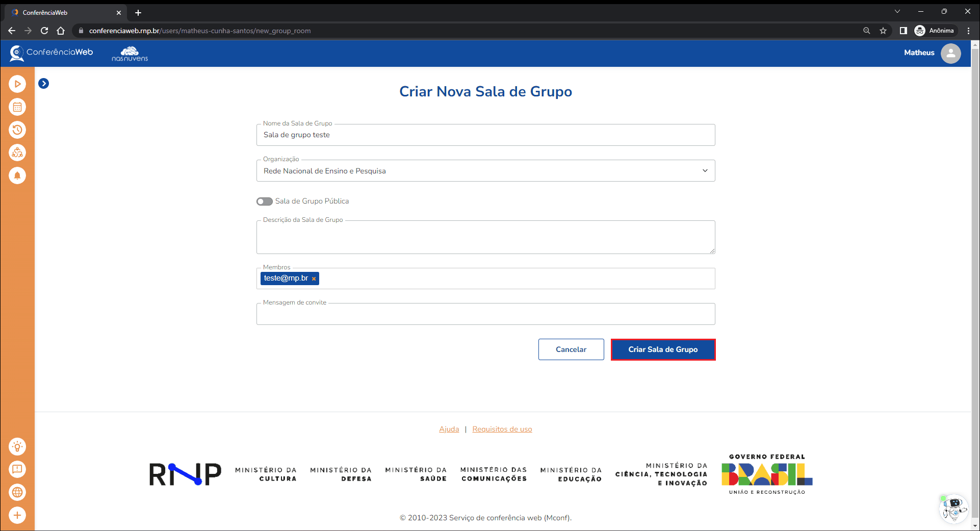Open the feedback message icon

pos(17,469)
